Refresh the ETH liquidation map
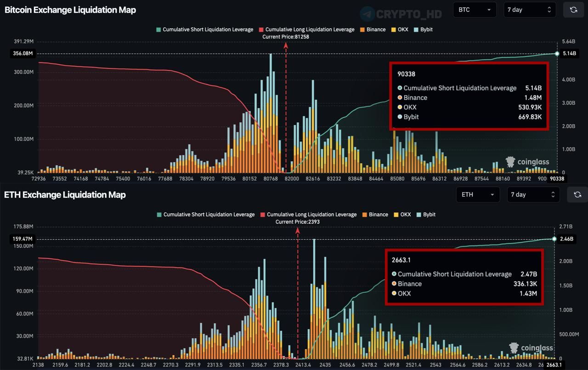Image resolution: width=588 pixels, height=370 pixels. click(x=577, y=194)
